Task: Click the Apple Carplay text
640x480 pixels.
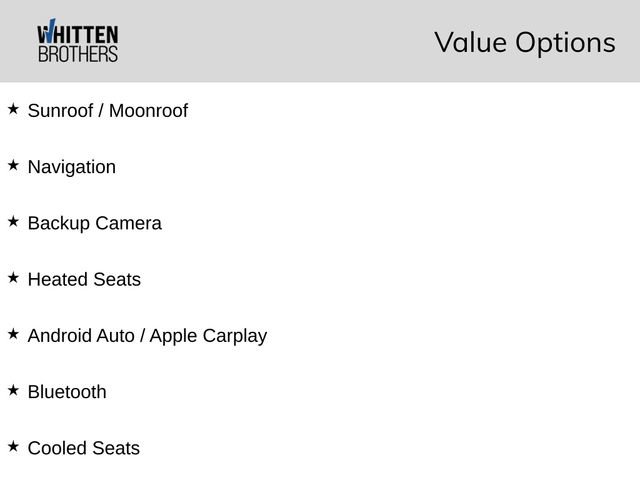Action: point(208,335)
